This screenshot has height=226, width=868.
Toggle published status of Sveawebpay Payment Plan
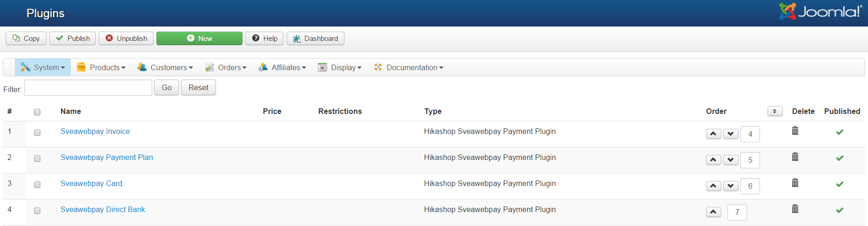(x=840, y=158)
